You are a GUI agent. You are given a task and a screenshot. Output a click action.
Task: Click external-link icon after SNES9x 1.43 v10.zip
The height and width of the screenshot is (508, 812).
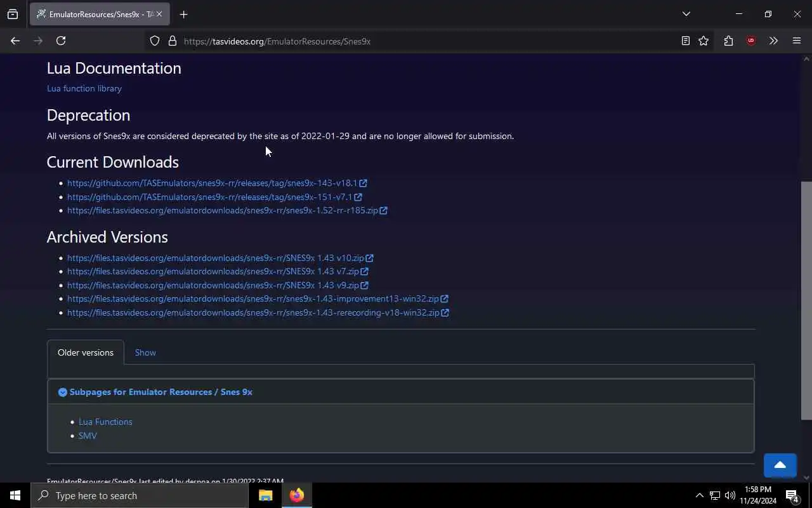pyautogui.click(x=369, y=258)
